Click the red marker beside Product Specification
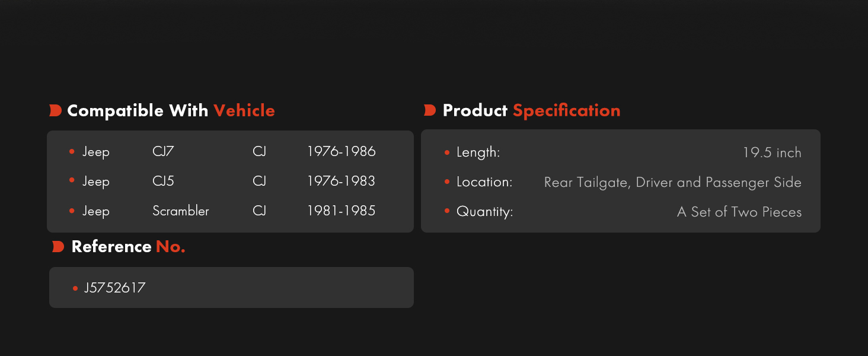The width and height of the screenshot is (868, 356). (430, 110)
